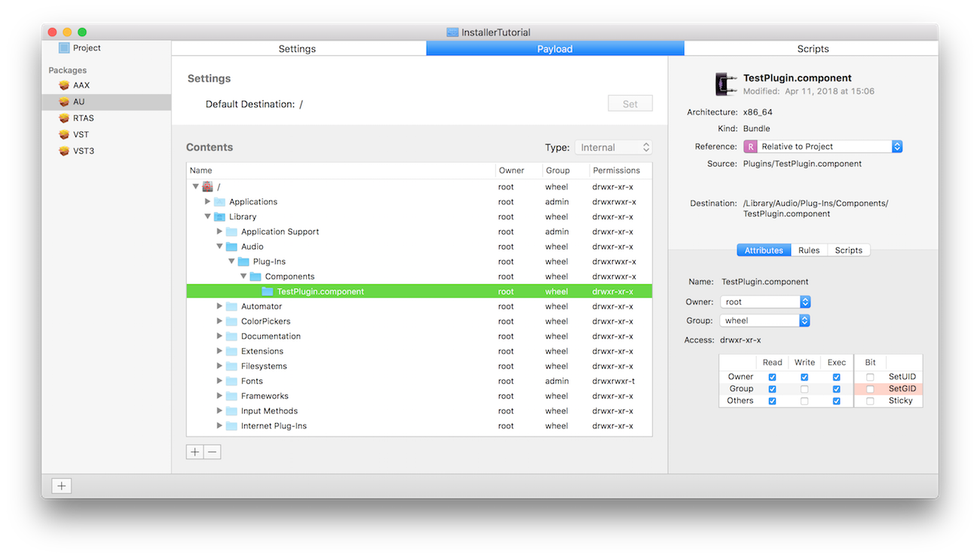980x558 pixels.
Task: Click the plus icon below Contents list
Action: click(194, 452)
